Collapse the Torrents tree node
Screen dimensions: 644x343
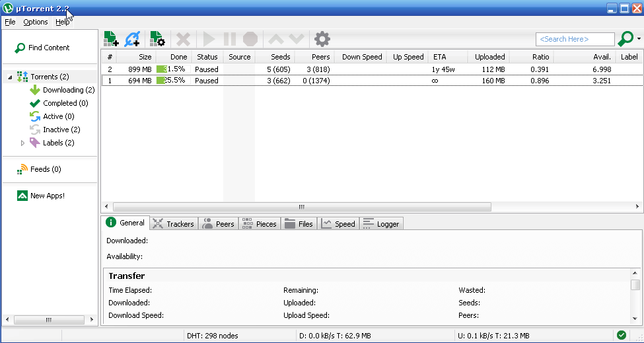pyautogui.click(x=10, y=77)
